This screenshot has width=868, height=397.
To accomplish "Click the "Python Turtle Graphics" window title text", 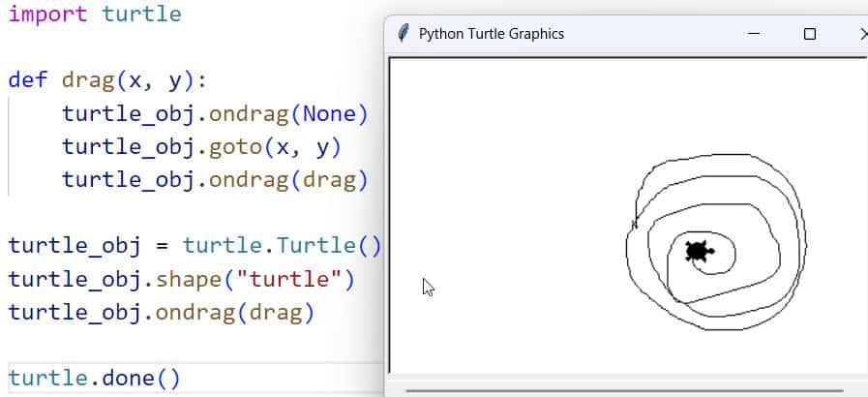I will coord(491,34).
